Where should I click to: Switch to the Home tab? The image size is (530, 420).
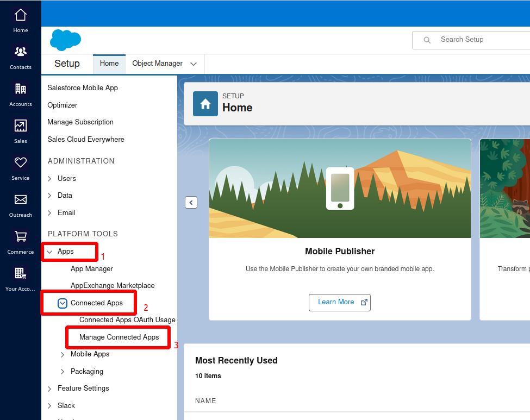click(x=109, y=64)
